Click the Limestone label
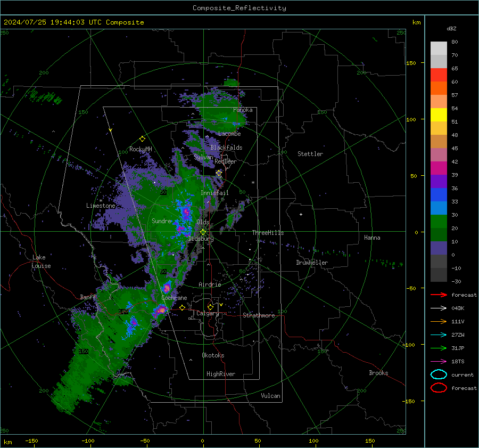Image resolution: width=479 pixels, height=448 pixels. tap(101, 206)
